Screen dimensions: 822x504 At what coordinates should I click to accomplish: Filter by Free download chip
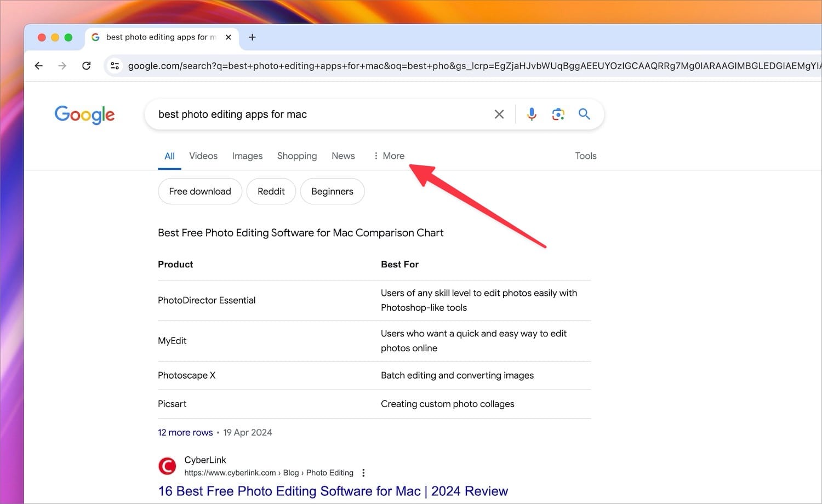[200, 191]
